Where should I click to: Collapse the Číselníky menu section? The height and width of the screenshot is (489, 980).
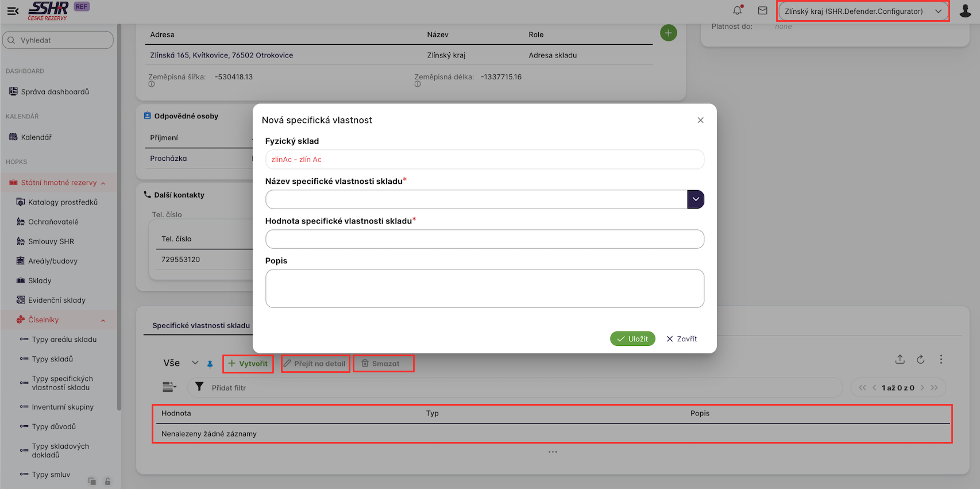coord(103,320)
